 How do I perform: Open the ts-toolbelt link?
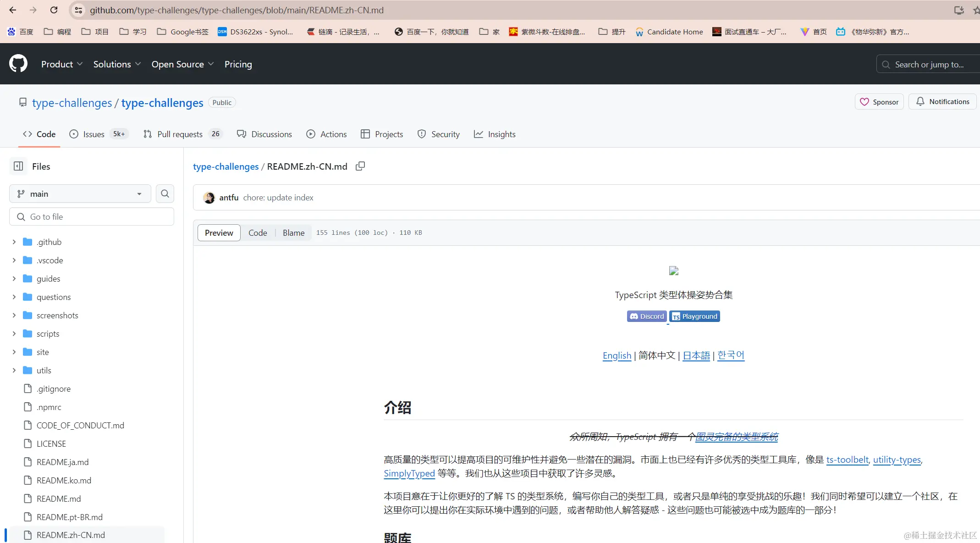(x=847, y=460)
